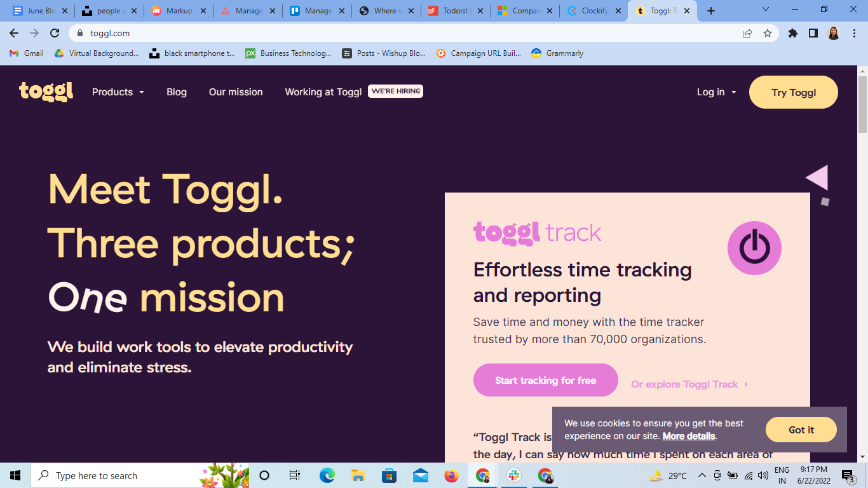This screenshot has height=488, width=868.
Task: View site information lock icon
Action: (x=79, y=33)
